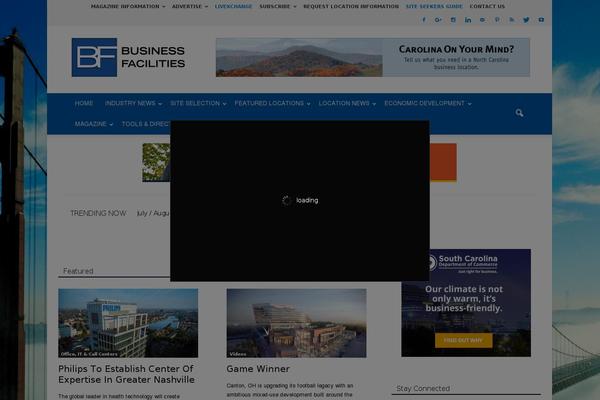Click the Trending Now label
This screenshot has height=400, width=600.
point(98,213)
